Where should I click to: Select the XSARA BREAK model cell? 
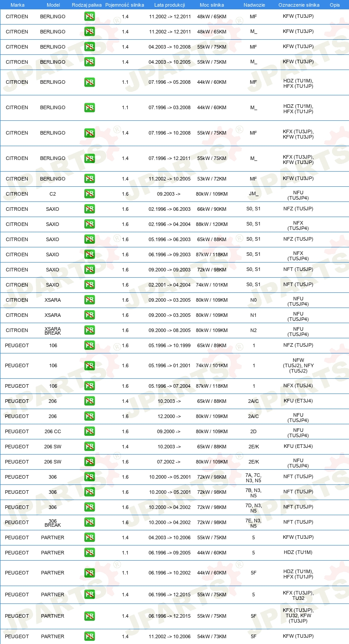tap(53, 331)
